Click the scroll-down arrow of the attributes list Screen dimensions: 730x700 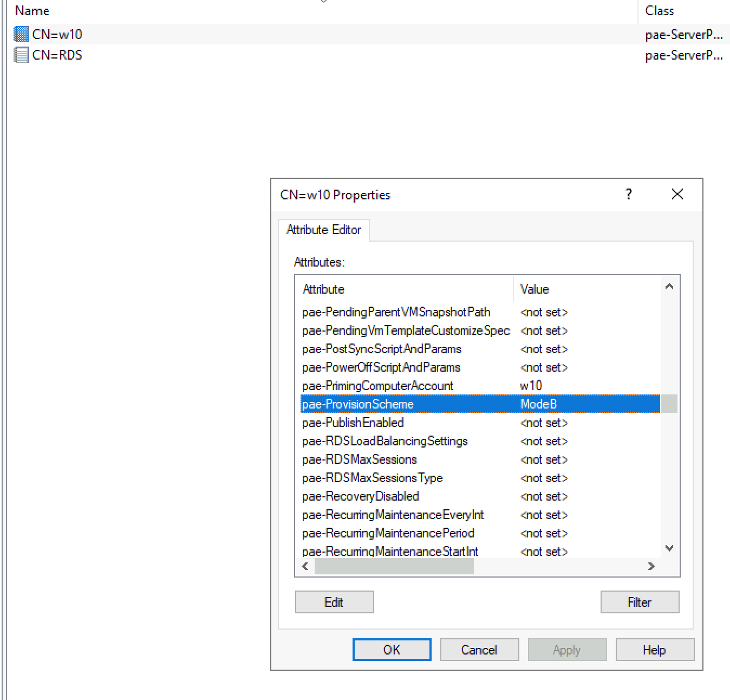[669, 548]
